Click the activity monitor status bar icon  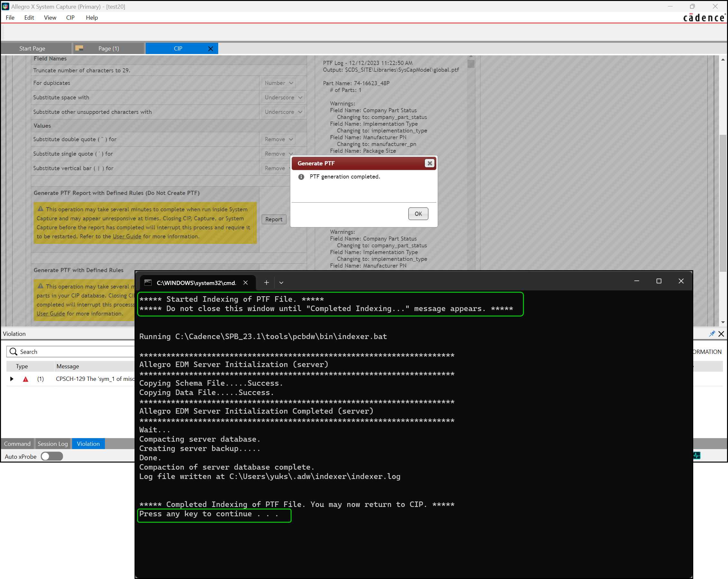(x=697, y=455)
